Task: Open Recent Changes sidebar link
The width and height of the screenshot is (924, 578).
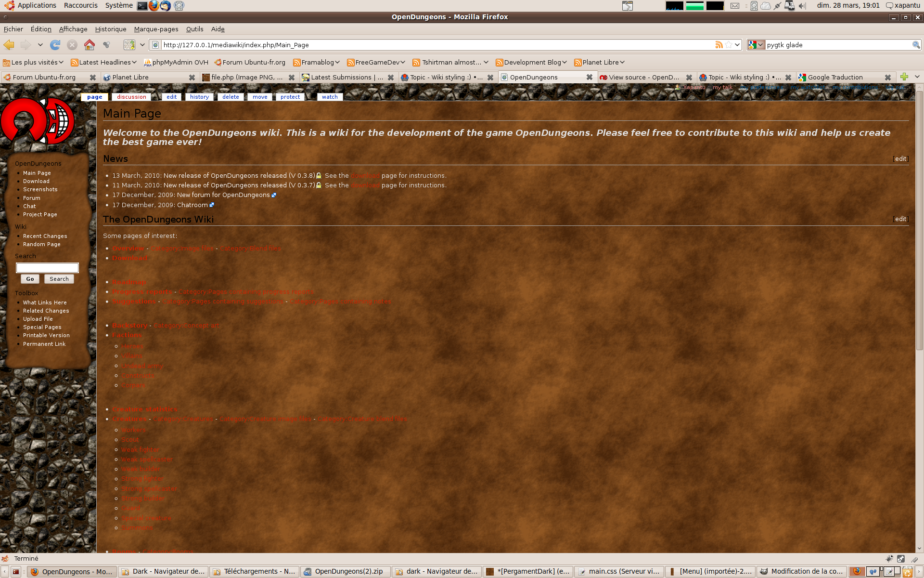Action: coord(45,236)
